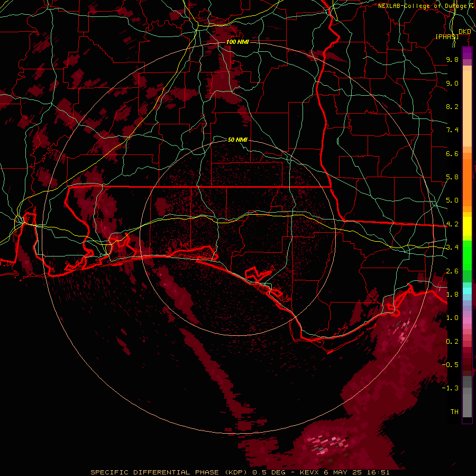The width and height of the screenshot is (476, 476).
Task: Select the 8.2 legend value
Action: point(452,106)
